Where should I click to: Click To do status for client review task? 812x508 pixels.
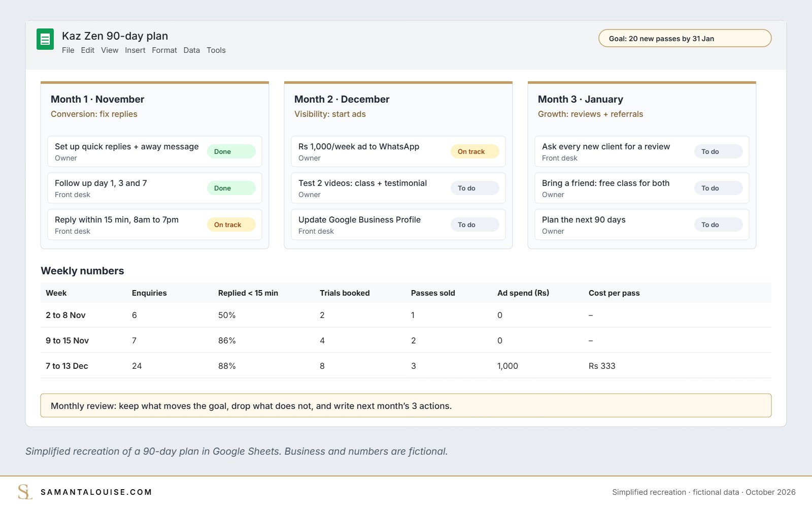pyautogui.click(x=718, y=151)
